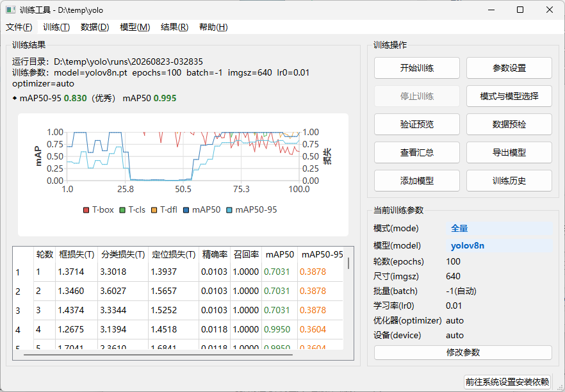The width and height of the screenshot is (565, 392).
Task: Click 查看汇总 button
Action: point(417,152)
